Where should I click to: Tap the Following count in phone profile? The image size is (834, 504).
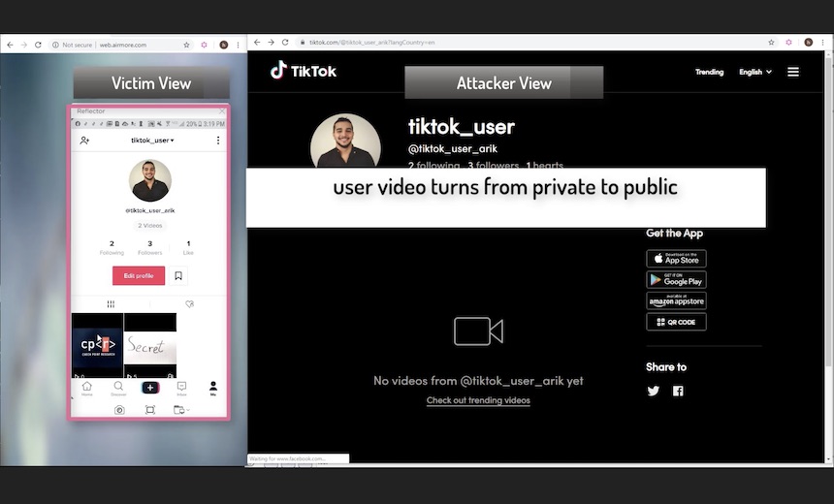[x=112, y=248]
